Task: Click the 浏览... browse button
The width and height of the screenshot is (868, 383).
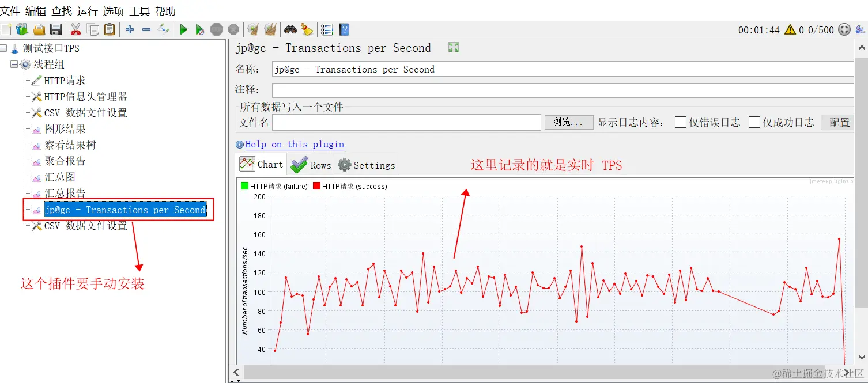Action: [569, 122]
